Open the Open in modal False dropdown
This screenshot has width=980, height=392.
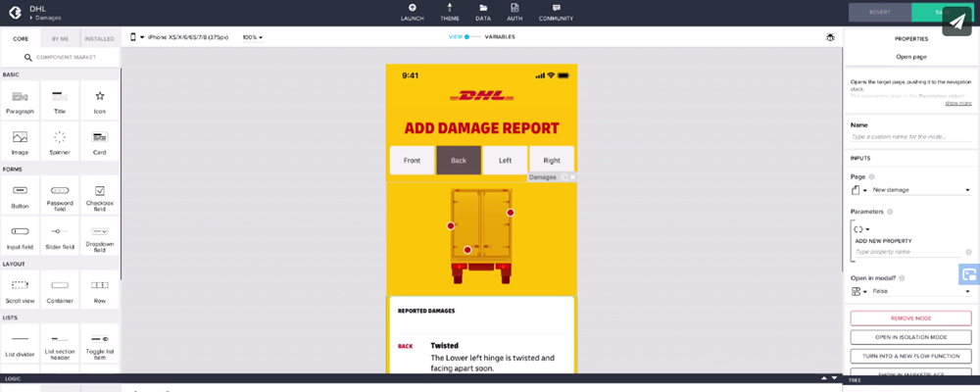(922, 291)
